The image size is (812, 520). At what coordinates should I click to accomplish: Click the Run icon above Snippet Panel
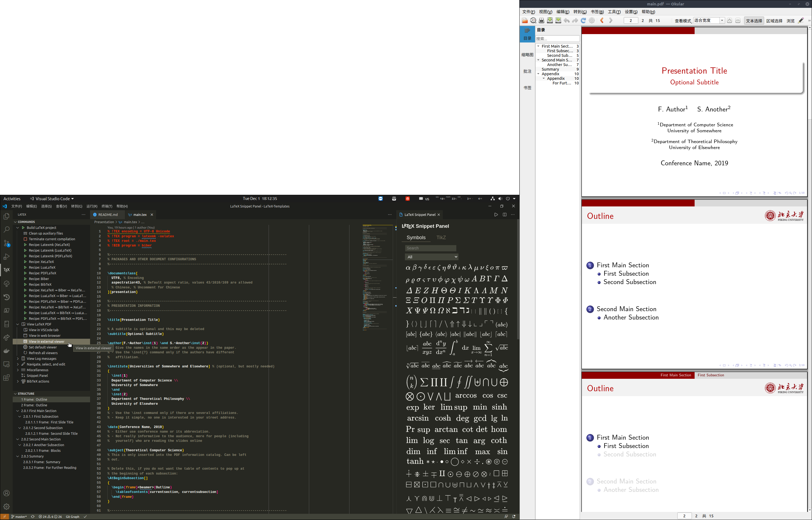point(496,215)
